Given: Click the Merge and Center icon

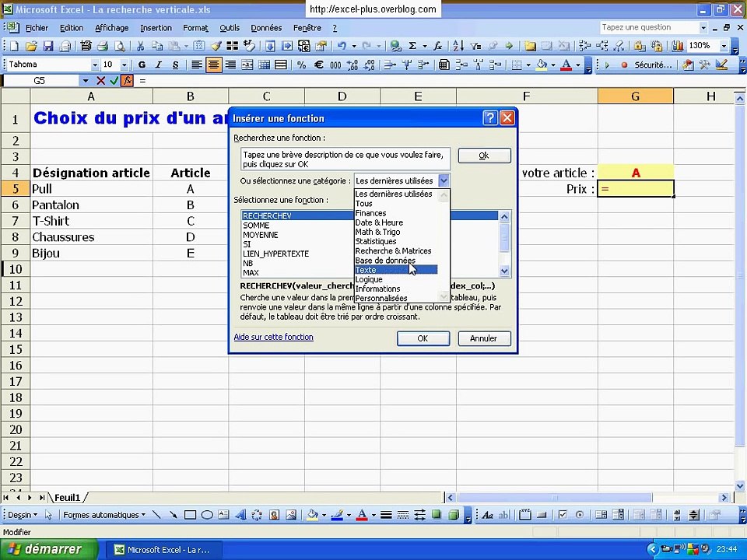Looking at the screenshot, I should (x=247, y=65).
